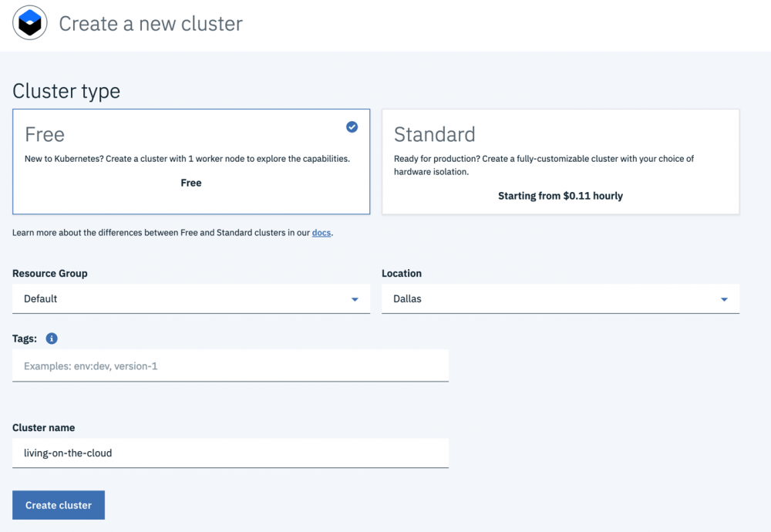Click the Cluster name input field

[230, 453]
